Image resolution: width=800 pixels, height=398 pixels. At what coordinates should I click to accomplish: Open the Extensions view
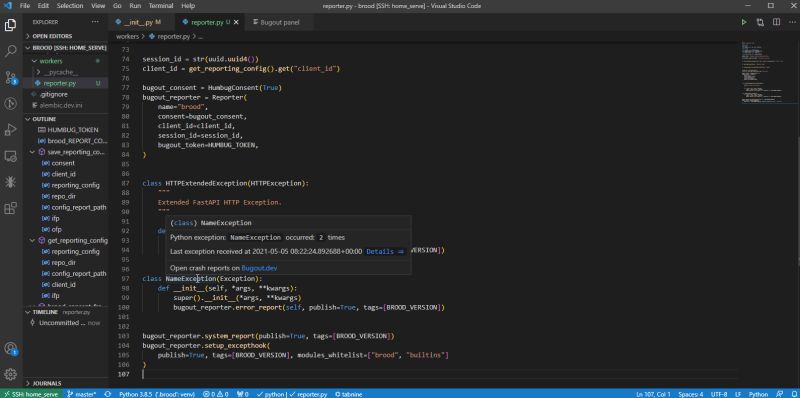tap(11, 208)
